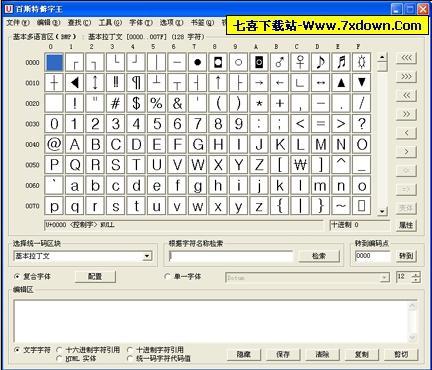This screenshot has width=432, height=370.
Task: Click the single < previous navigation button
Action: point(406,133)
